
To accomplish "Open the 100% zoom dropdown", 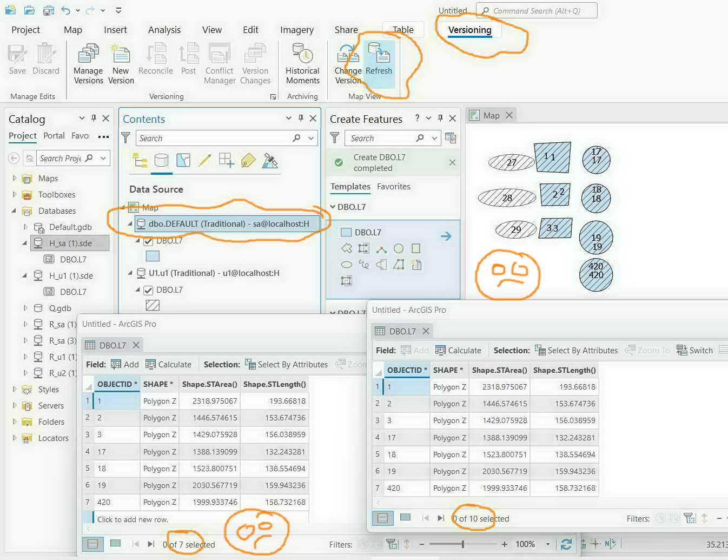I will [548, 544].
